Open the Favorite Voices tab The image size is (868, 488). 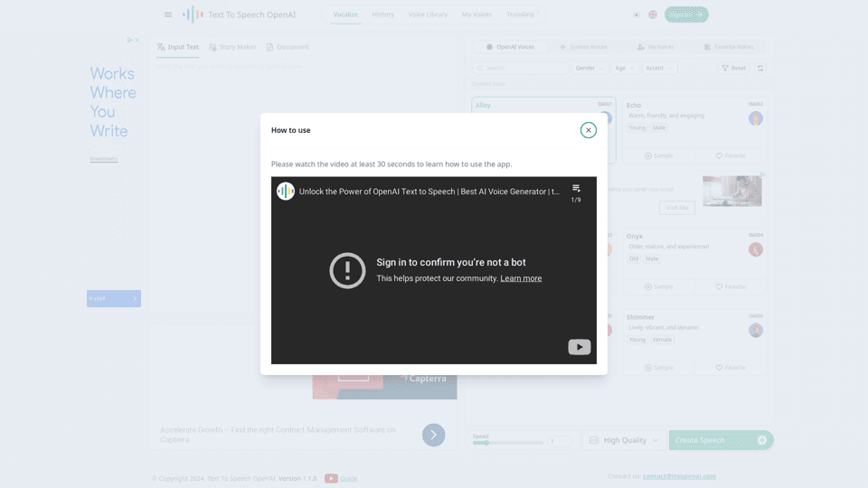pos(729,47)
